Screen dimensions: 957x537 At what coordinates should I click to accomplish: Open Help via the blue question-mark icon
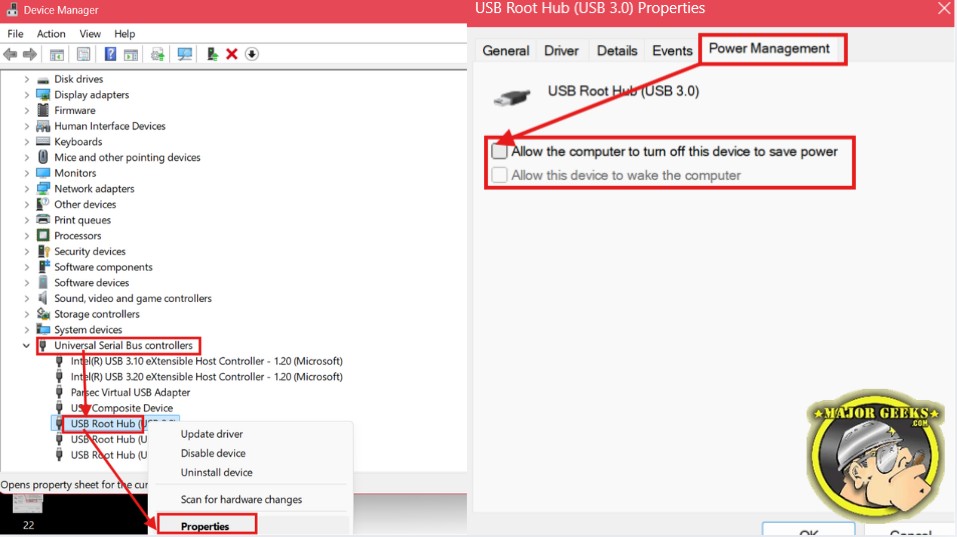point(110,54)
